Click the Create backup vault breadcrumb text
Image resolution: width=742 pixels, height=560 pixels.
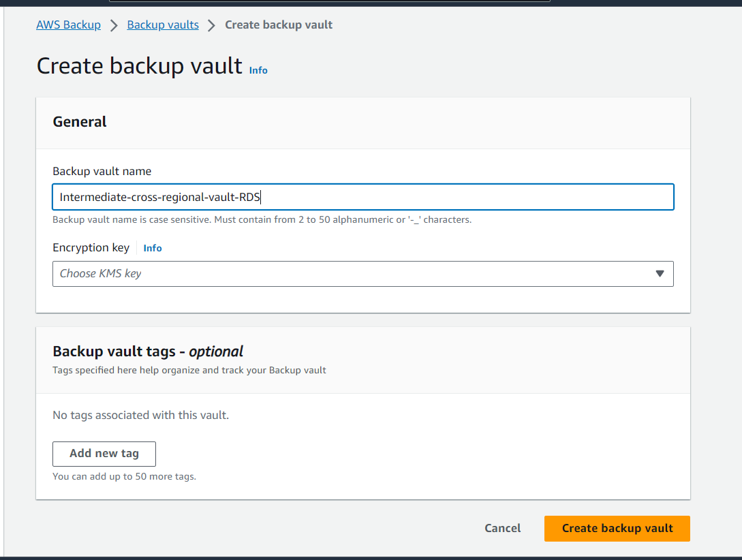[279, 25]
